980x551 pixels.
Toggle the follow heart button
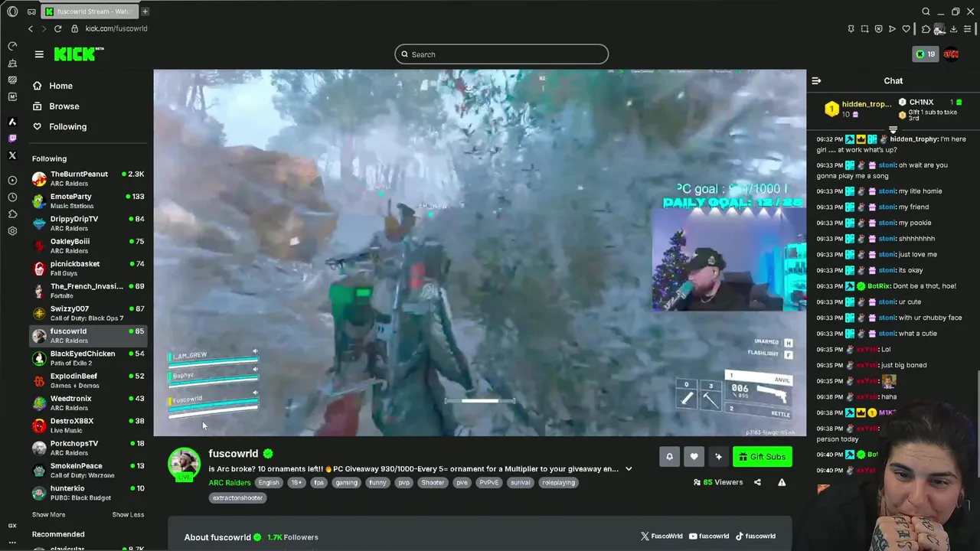(694, 457)
